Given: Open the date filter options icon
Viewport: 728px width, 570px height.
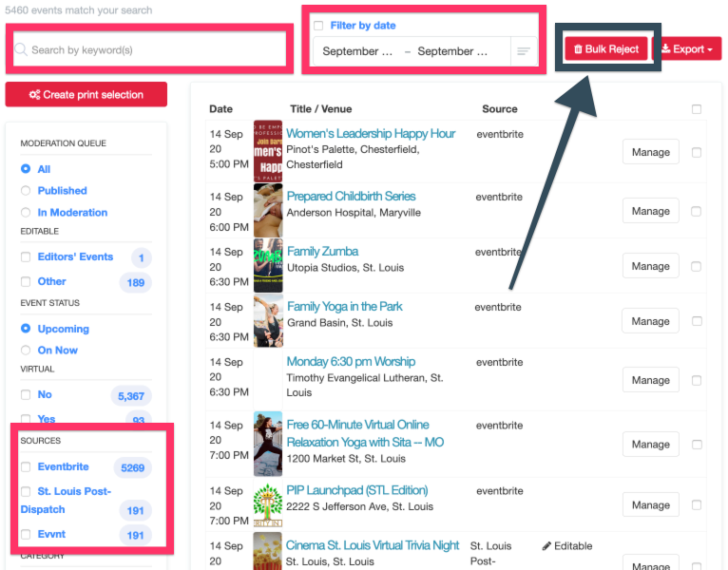Looking at the screenshot, I should point(524,51).
